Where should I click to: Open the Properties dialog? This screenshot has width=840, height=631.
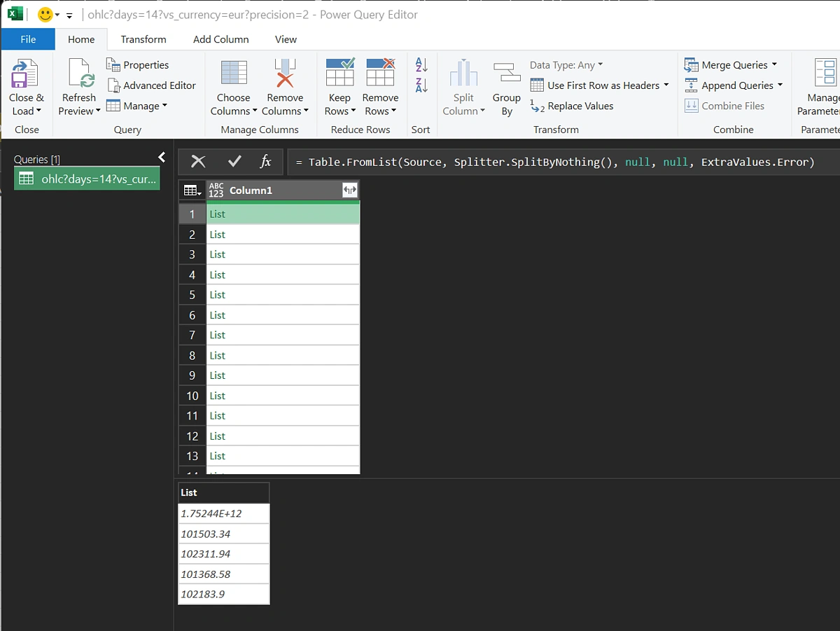[138, 65]
